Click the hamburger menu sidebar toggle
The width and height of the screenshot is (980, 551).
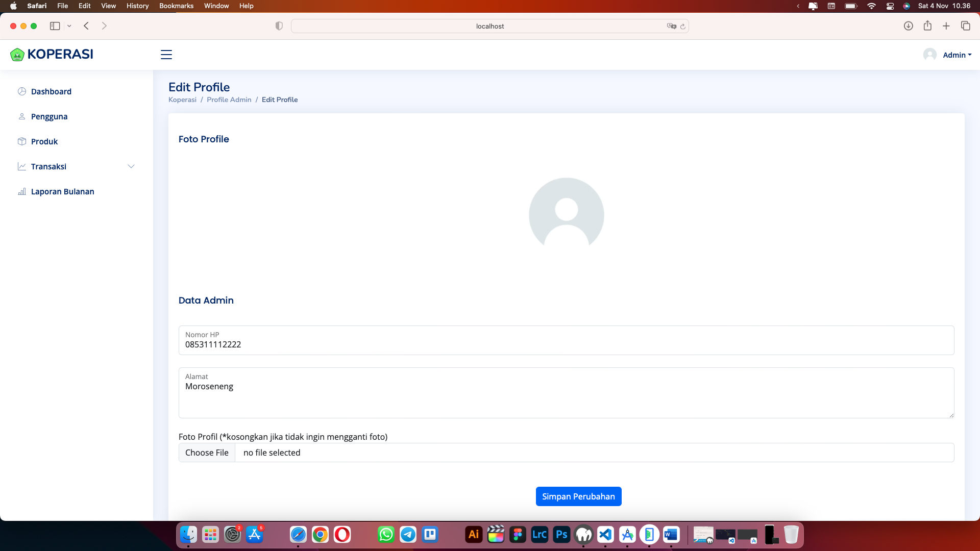(x=166, y=55)
